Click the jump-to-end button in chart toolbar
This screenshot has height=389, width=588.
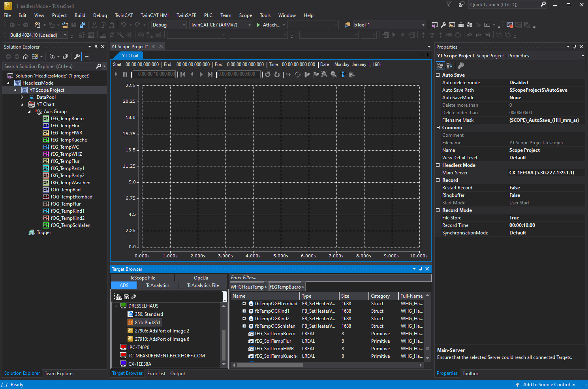210,74
